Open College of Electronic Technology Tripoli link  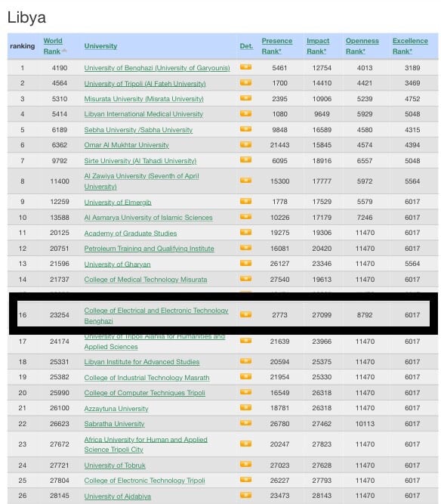(144, 481)
